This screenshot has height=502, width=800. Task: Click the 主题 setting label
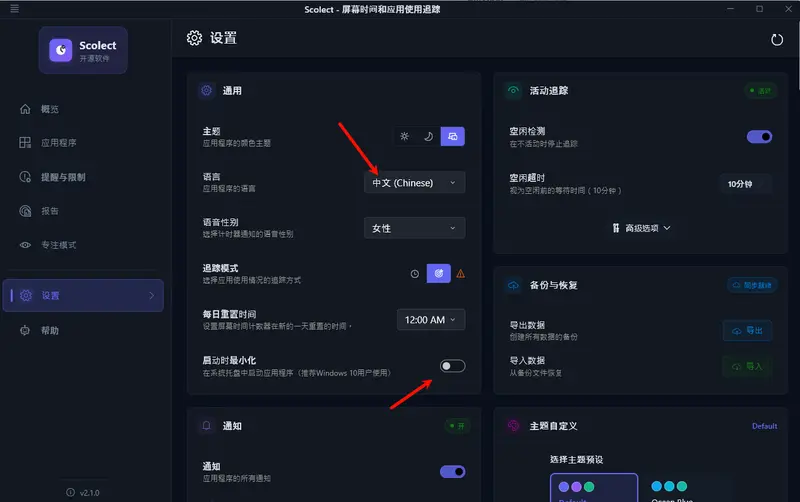coord(211,131)
